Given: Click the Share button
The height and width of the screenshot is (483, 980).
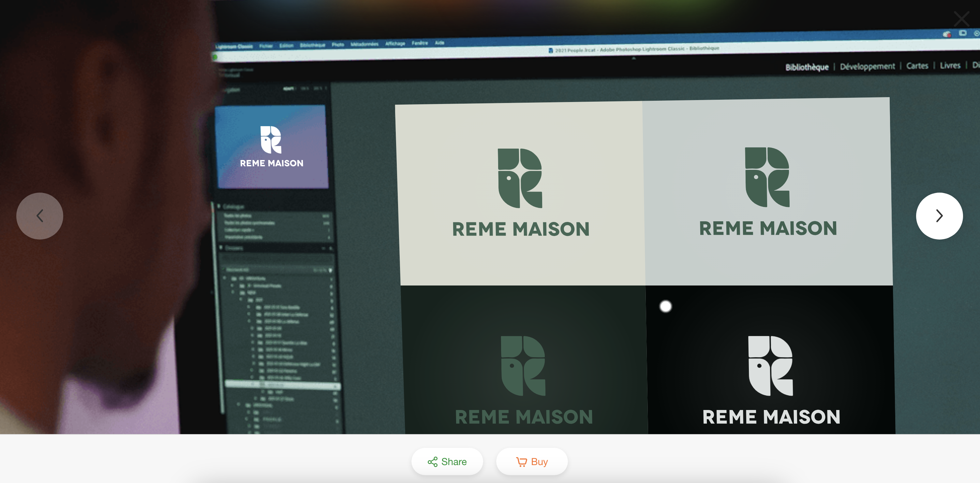Looking at the screenshot, I should tap(447, 461).
